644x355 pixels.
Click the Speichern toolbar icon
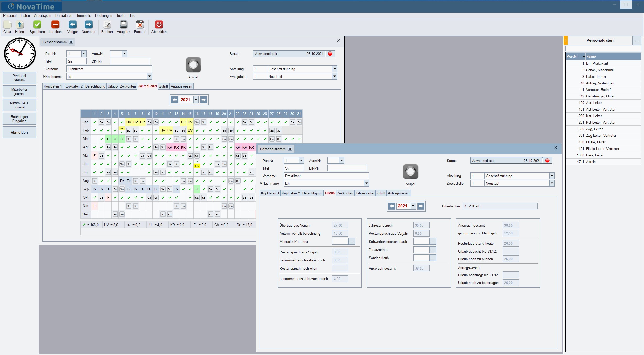click(37, 25)
